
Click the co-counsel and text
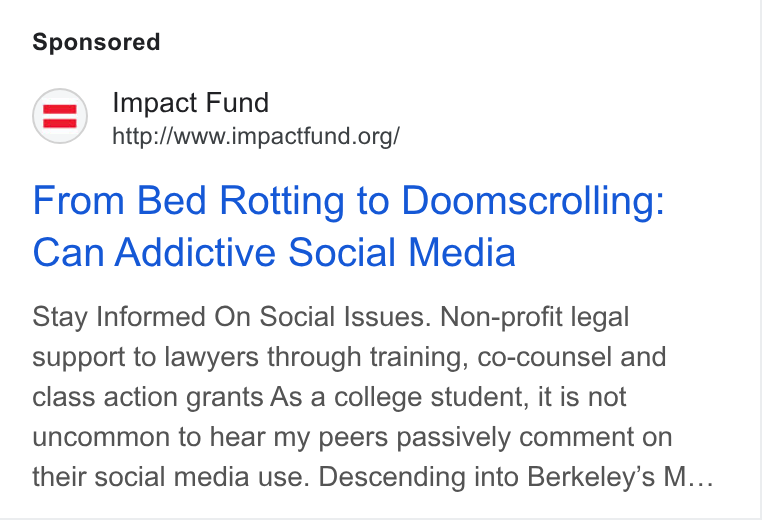[x=572, y=357]
